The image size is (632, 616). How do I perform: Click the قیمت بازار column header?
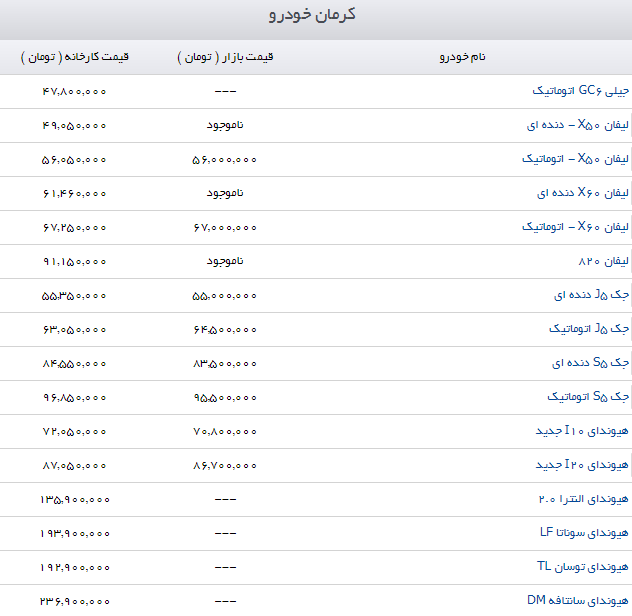(x=225, y=57)
